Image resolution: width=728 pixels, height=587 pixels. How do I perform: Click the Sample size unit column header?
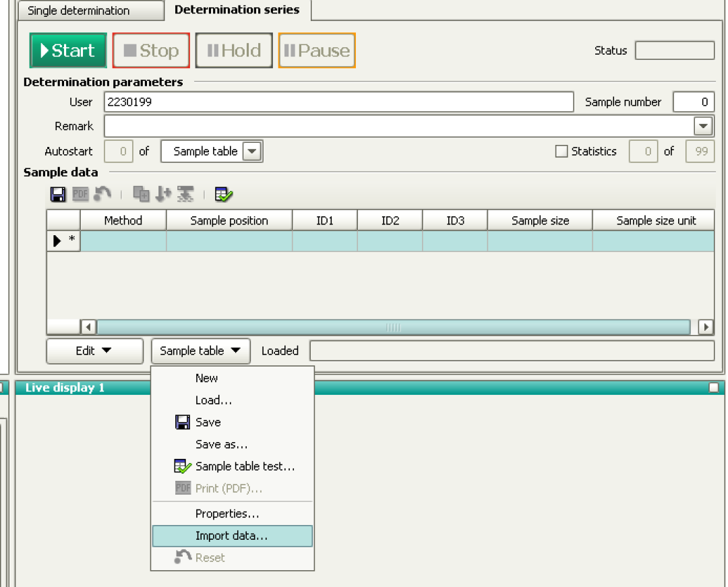pos(654,220)
